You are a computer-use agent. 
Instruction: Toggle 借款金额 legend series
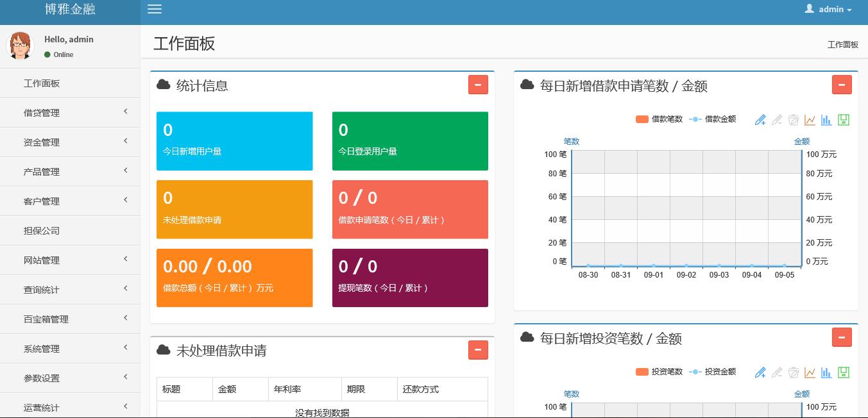pyautogui.click(x=713, y=119)
